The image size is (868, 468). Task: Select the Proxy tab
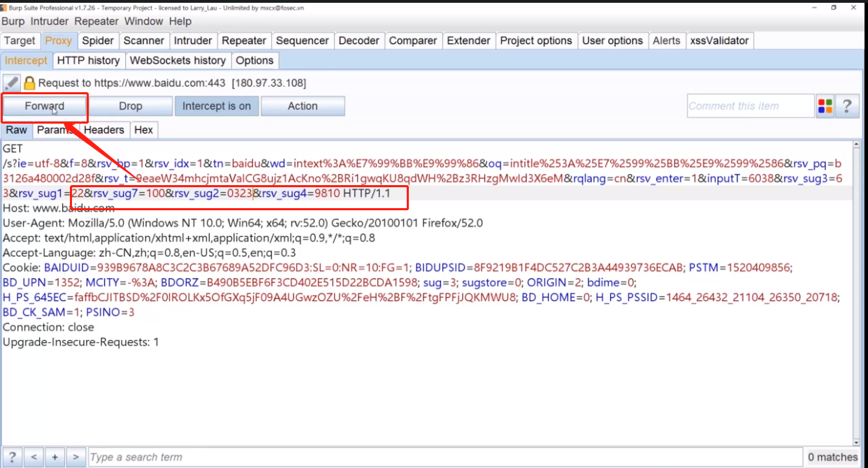point(59,41)
